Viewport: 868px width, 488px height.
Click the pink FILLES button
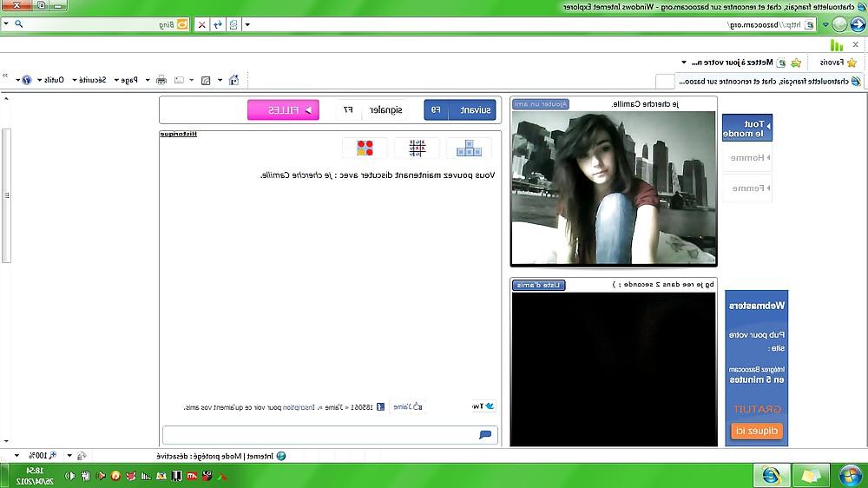[284, 110]
